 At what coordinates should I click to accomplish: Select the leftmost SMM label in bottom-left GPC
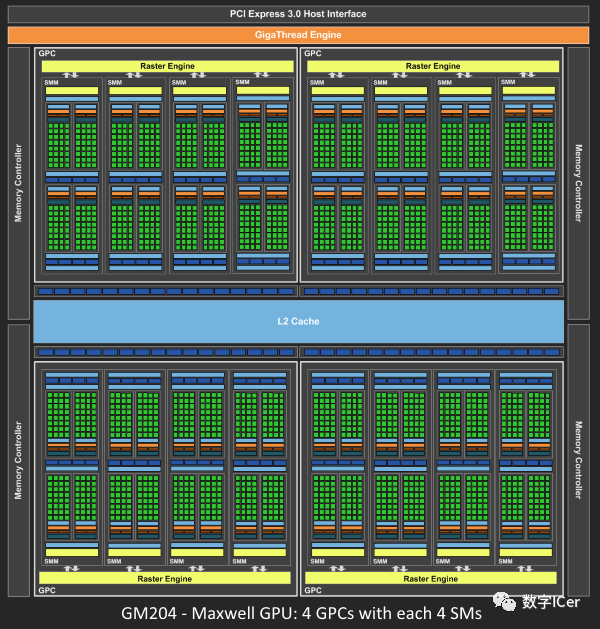coord(51,561)
